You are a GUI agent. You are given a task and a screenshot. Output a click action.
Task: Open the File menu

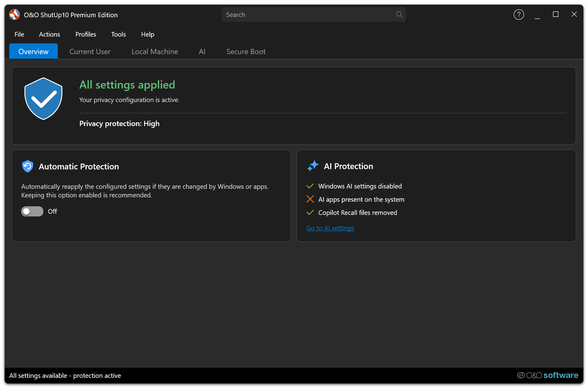pos(19,34)
